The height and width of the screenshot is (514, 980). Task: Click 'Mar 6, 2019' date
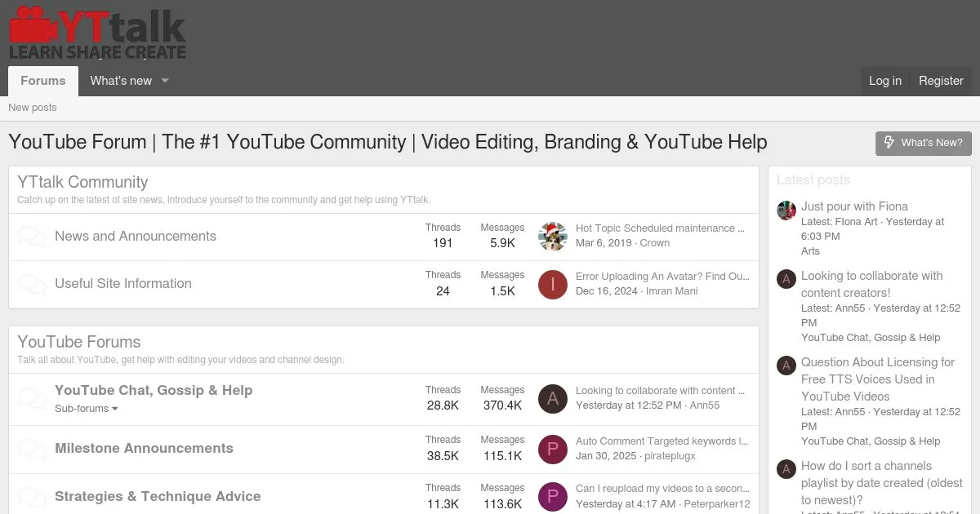604,243
